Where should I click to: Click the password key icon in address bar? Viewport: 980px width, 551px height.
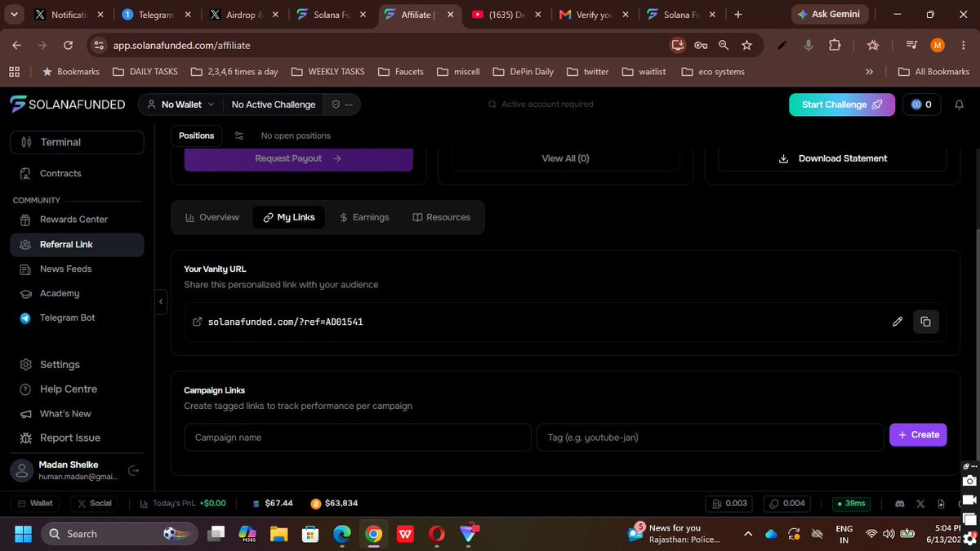701,46
